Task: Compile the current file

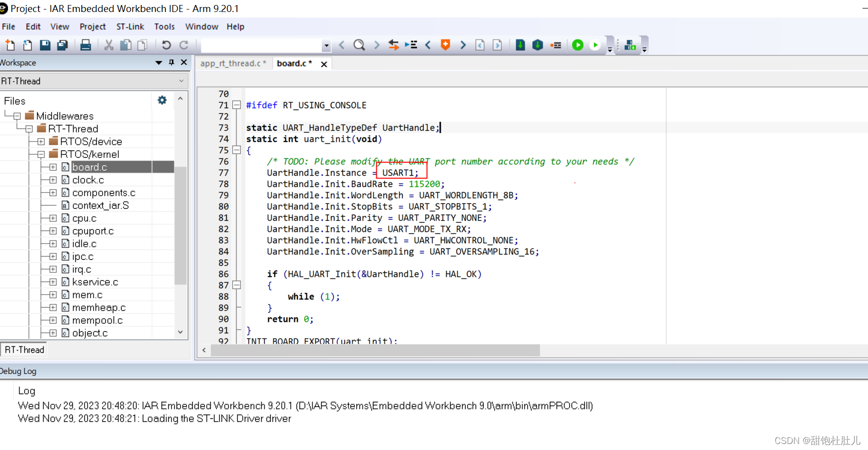Action: [x=520, y=45]
